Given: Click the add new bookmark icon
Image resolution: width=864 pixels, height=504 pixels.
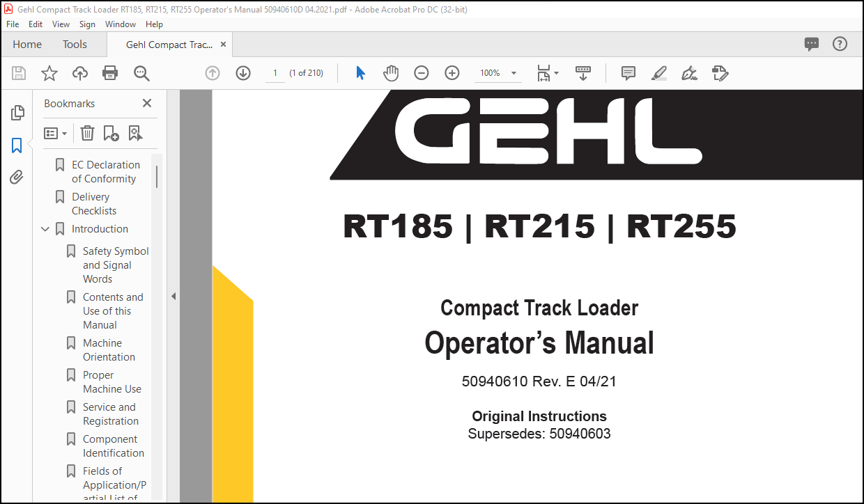Looking at the screenshot, I should (111, 133).
